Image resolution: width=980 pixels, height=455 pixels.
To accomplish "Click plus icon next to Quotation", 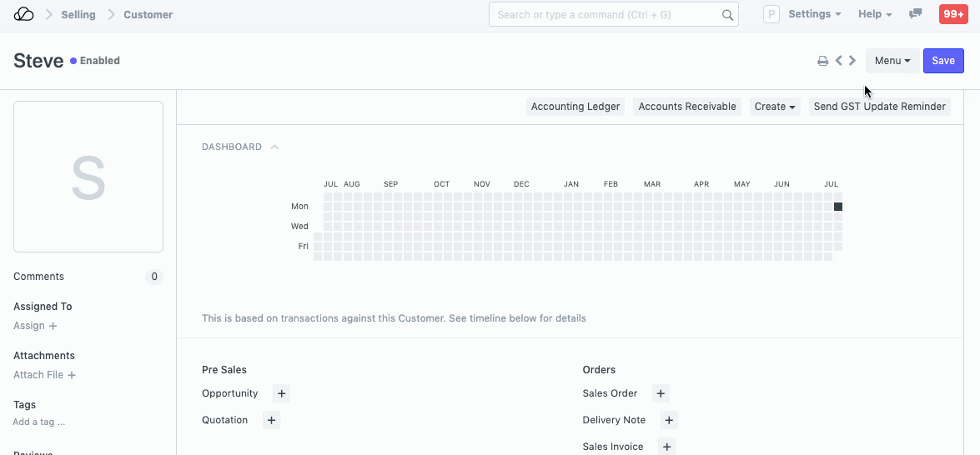I will pyautogui.click(x=271, y=420).
